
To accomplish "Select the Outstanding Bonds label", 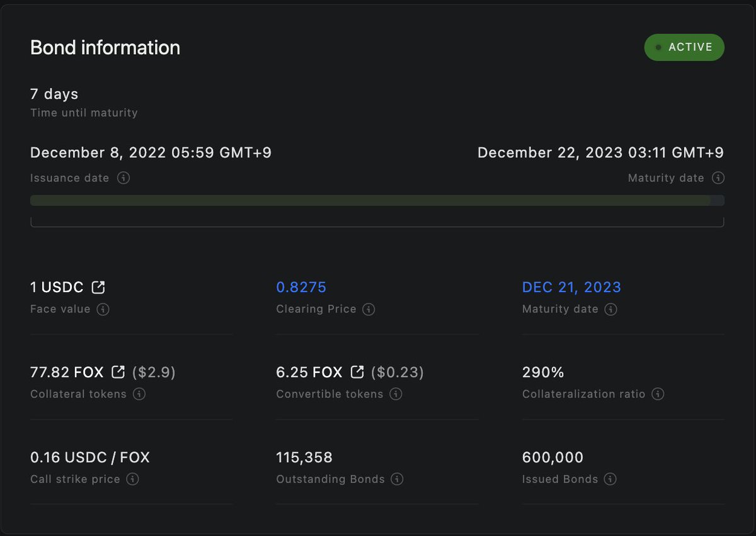I will 331,479.
